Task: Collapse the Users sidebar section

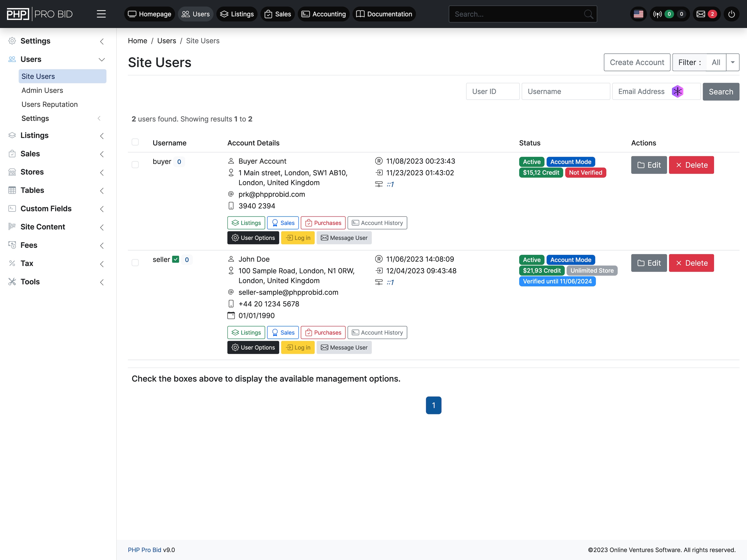Action: (x=102, y=59)
